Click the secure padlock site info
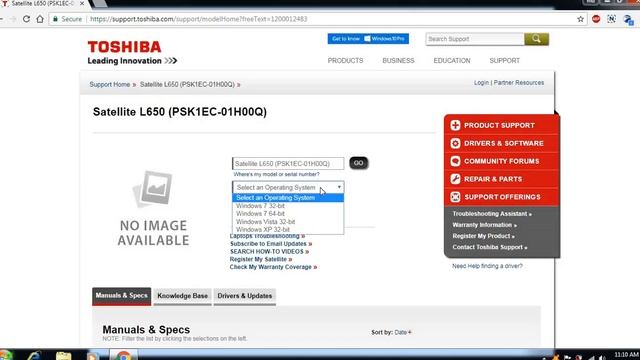 pos(56,19)
